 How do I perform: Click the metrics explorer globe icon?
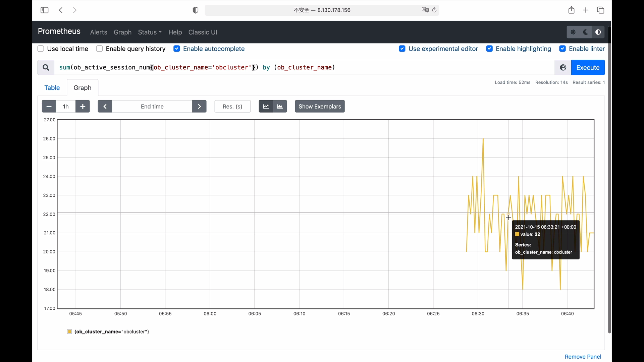[563, 67]
